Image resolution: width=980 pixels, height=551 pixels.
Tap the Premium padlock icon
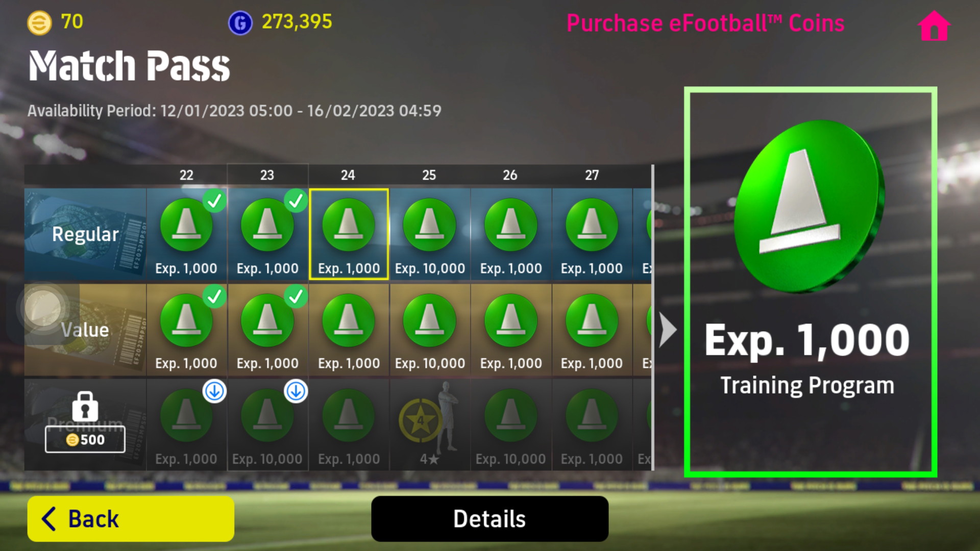[x=85, y=406]
